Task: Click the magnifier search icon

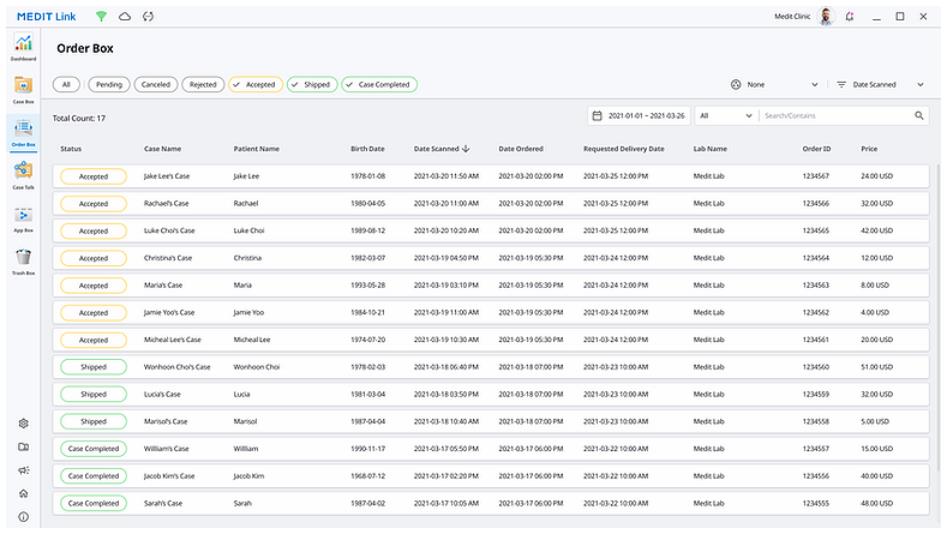Action: tap(919, 116)
